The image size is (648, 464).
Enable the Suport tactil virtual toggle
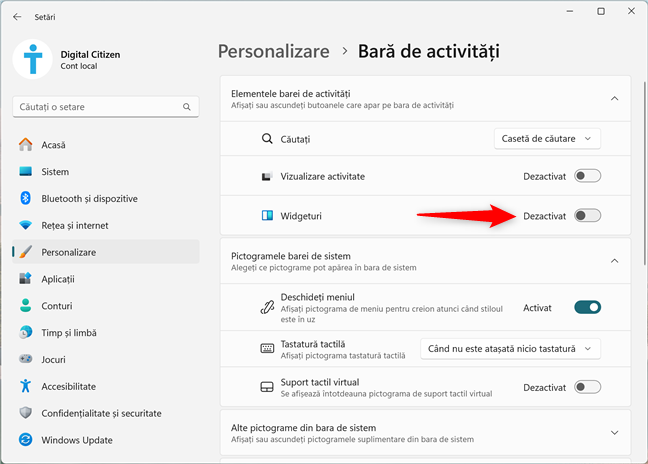587,387
